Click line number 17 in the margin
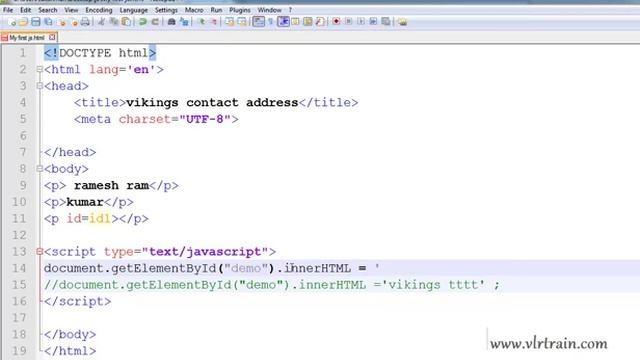The width and height of the screenshot is (640, 360). pos(19,318)
